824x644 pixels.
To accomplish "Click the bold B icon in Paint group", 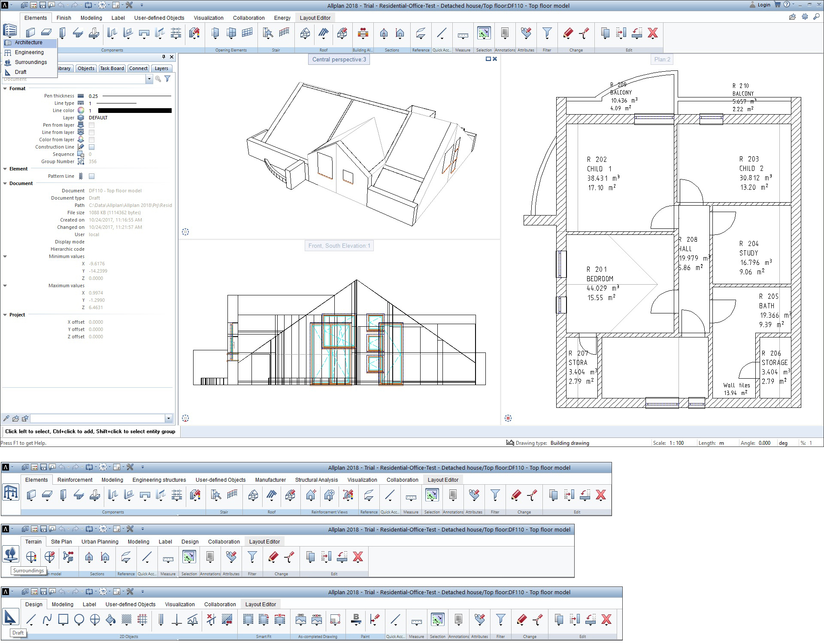I will pyautogui.click(x=356, y=620).
